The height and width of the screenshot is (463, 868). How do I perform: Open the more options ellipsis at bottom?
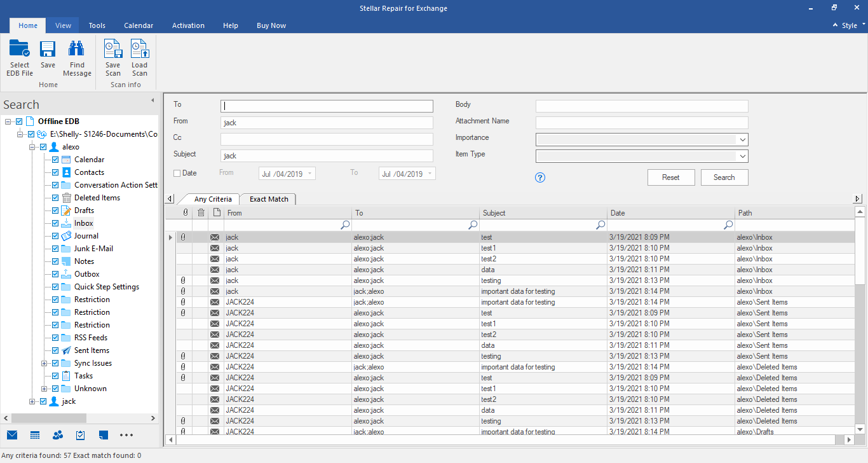coord(126,435)
